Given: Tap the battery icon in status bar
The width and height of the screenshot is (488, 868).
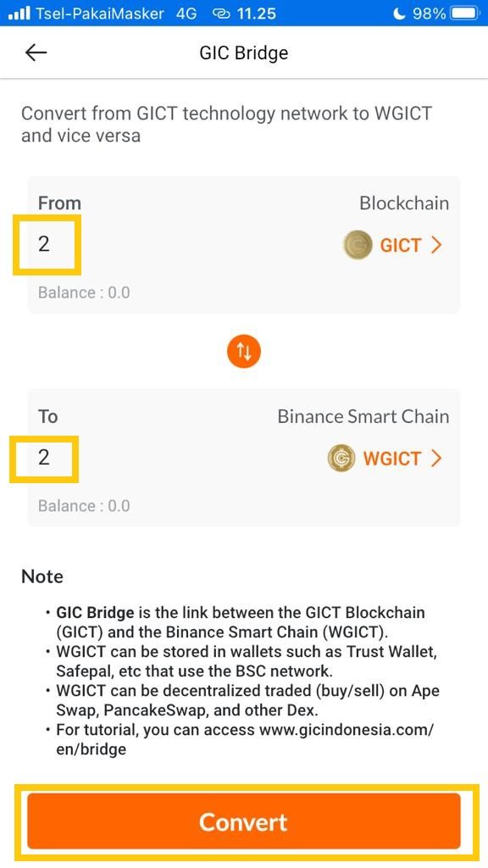Looking at the screenshot, I should [464, 14].
